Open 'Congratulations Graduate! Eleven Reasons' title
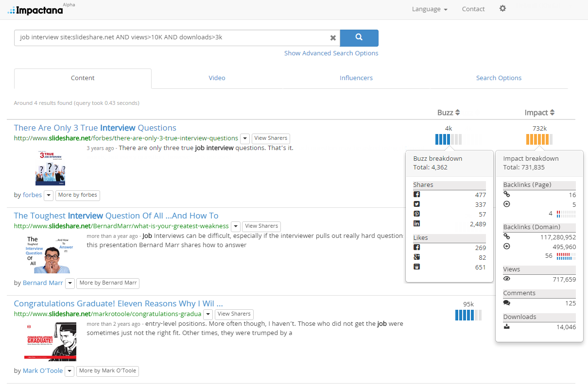588x386 pixels. (x=118, y=303)
